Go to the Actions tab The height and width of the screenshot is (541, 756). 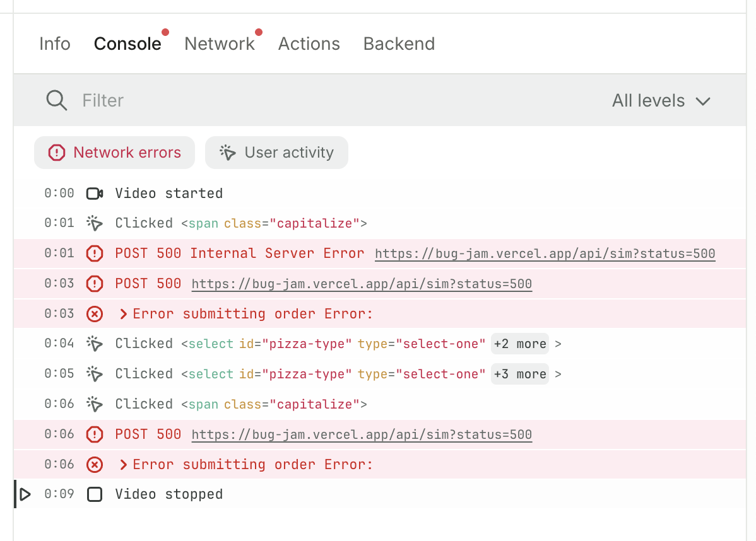309,44
